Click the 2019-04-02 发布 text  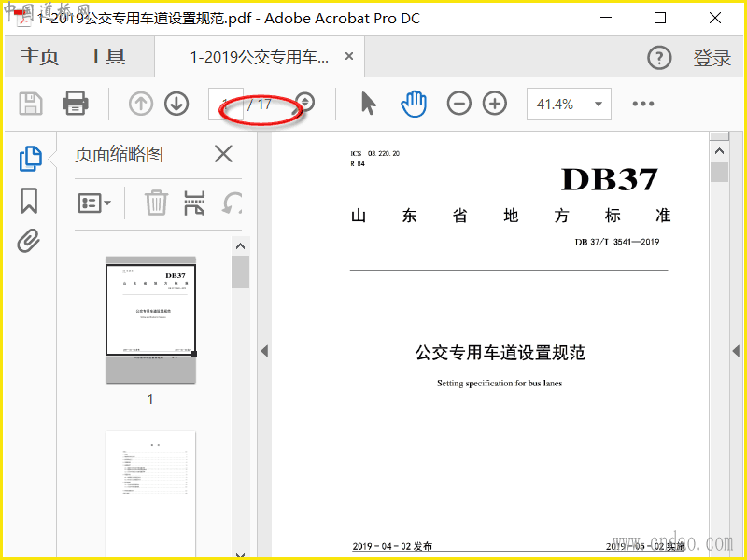click(392, 546)
